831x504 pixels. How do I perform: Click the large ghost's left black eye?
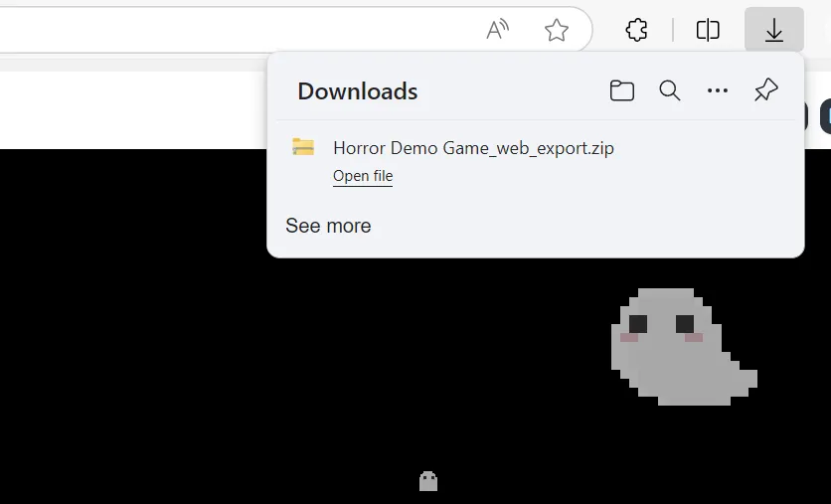(638, 323)
